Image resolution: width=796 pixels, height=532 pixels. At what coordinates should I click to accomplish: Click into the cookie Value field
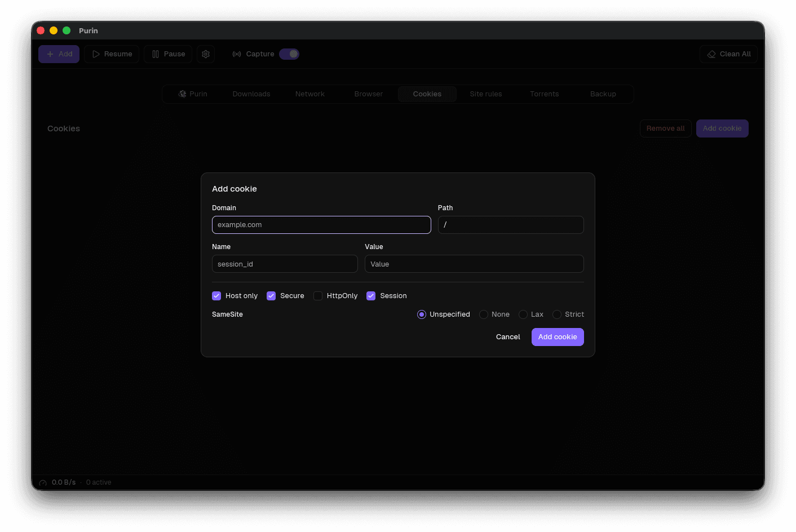click(474, 264)
